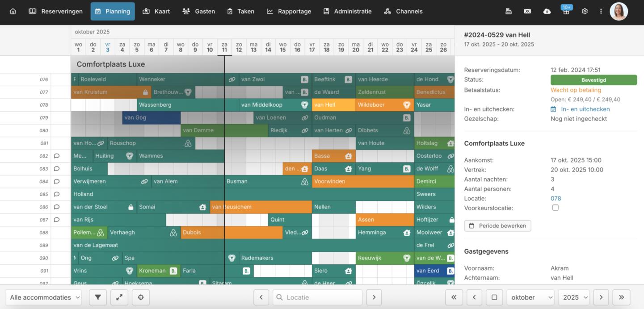Open the settings gear icon
This screenshot has height=309, width=644.
click(585, 11)
